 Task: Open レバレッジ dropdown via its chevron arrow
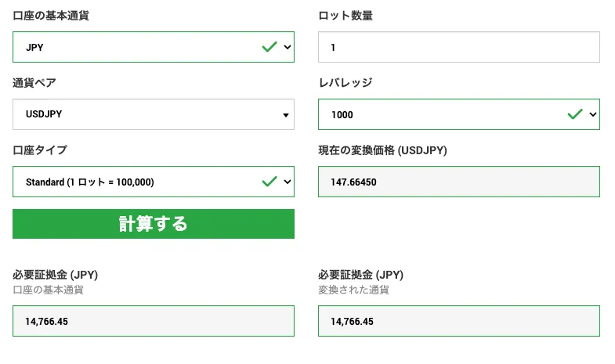[592, 114]
